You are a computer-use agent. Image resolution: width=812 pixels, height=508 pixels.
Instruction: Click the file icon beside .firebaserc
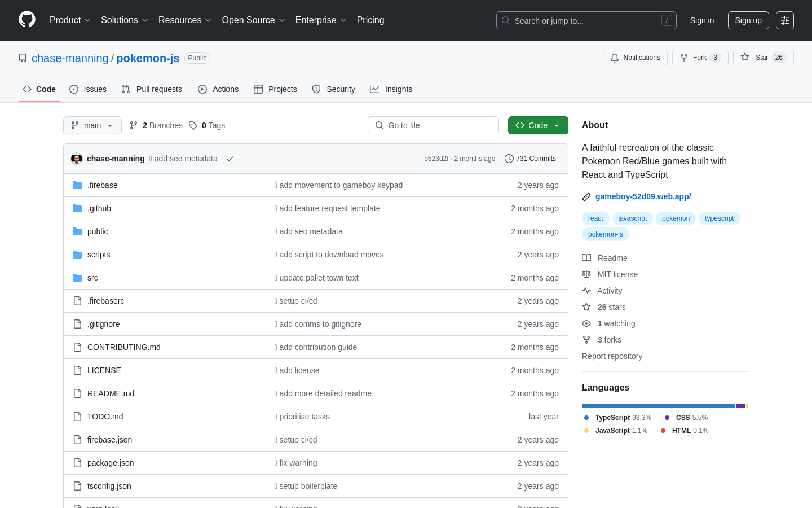pyautogui.click(x=77, y=301)
